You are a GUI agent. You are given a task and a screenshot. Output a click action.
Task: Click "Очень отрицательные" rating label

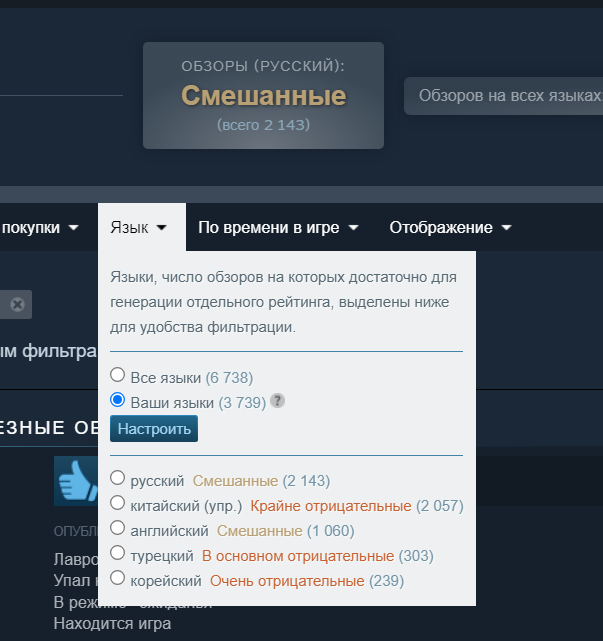coord(287,581)
